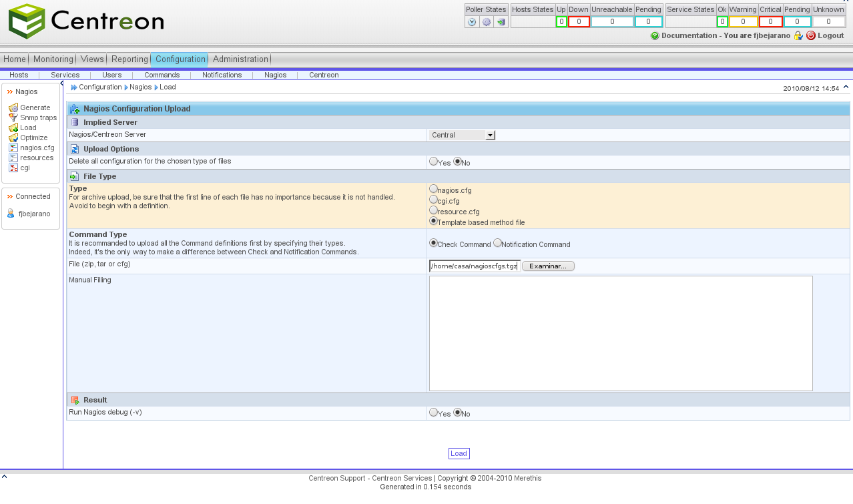Click the Hosts Down count box
Screen dimensions: 853x504
click(x=579, y=22)
